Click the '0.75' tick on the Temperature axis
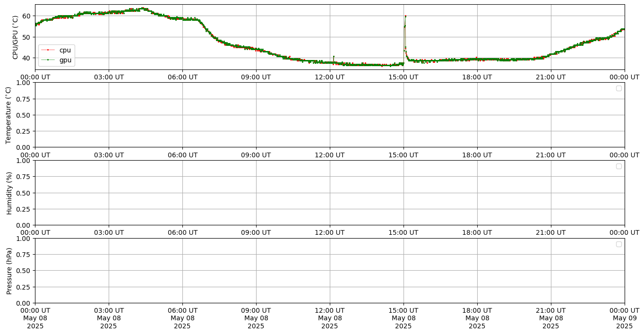This screenshot has height=334, width=644. point(24,99)
